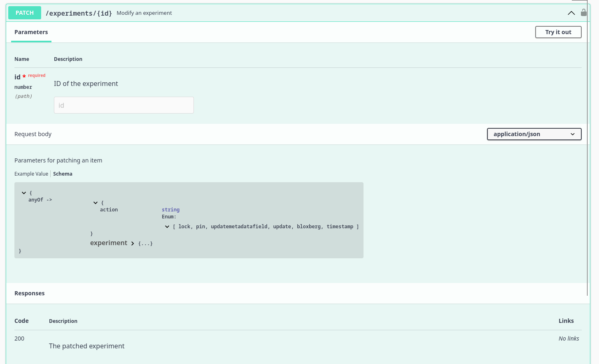Collapse the root request body schema
Viewport: 599px width, 364px height.
click(x=23, y=192)
